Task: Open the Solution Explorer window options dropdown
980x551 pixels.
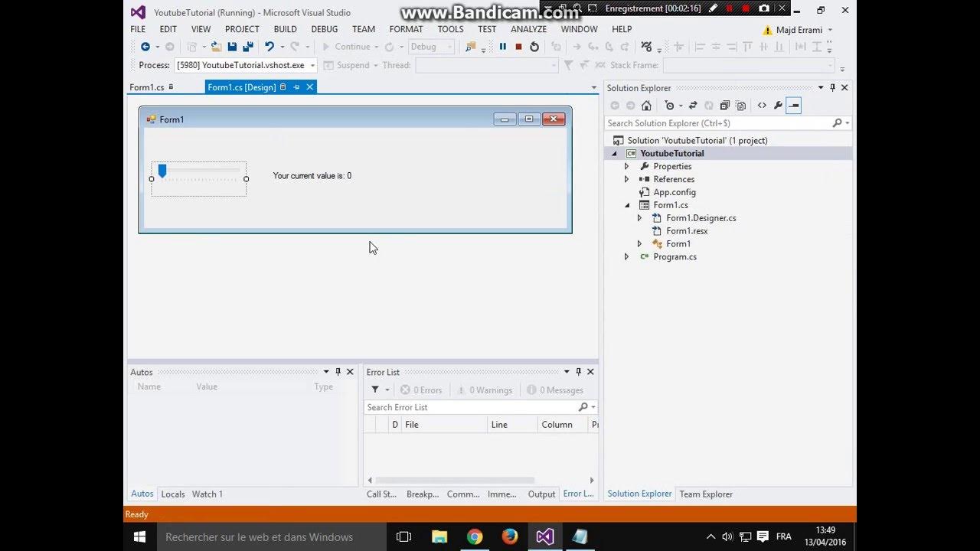Action: coord(821,88)
